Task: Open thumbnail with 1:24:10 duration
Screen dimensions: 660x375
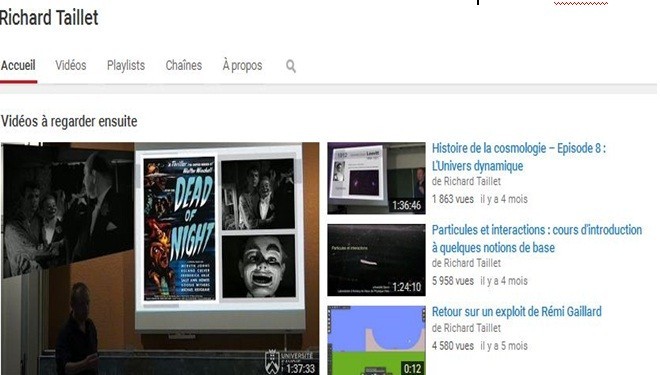Action: [x=376, y=260]
